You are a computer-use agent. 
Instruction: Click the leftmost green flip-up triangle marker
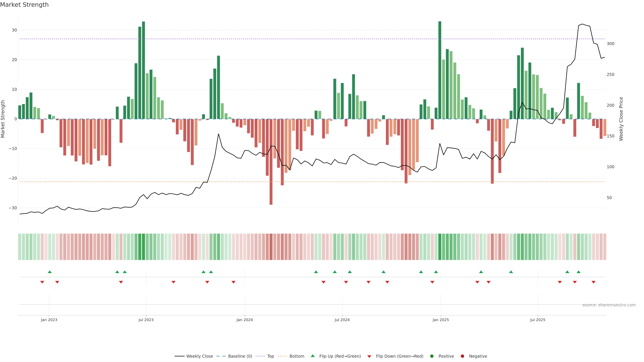[x=49, y=272]
